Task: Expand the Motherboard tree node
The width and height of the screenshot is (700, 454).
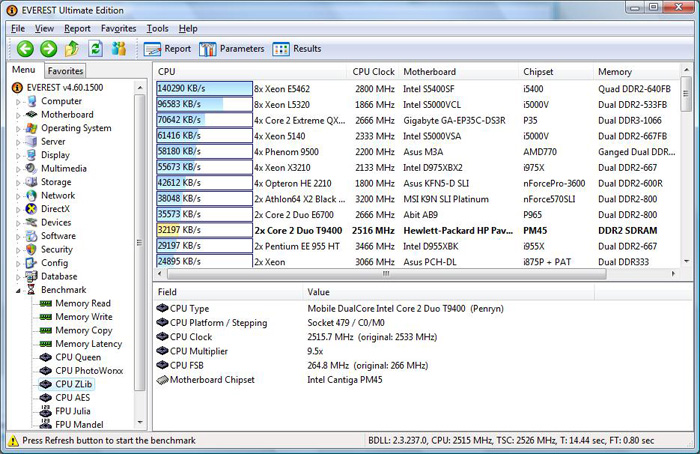Action: 18,116
